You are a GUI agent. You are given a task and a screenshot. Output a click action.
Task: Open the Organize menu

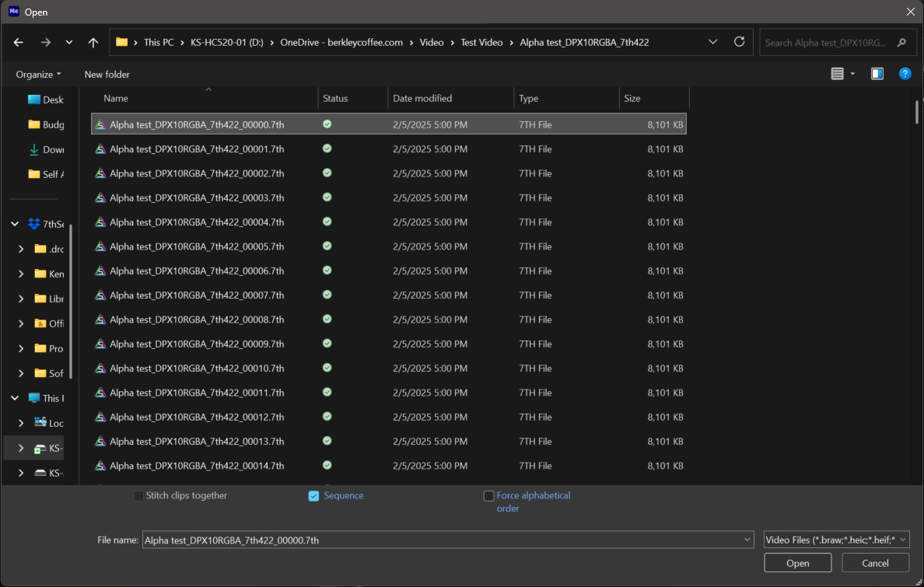point(38,75)
